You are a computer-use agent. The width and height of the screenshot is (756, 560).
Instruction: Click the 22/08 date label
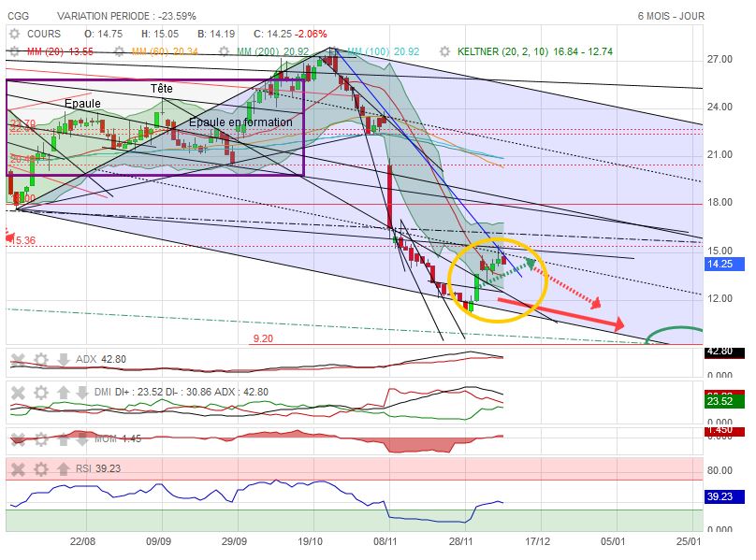click(82, 541)
